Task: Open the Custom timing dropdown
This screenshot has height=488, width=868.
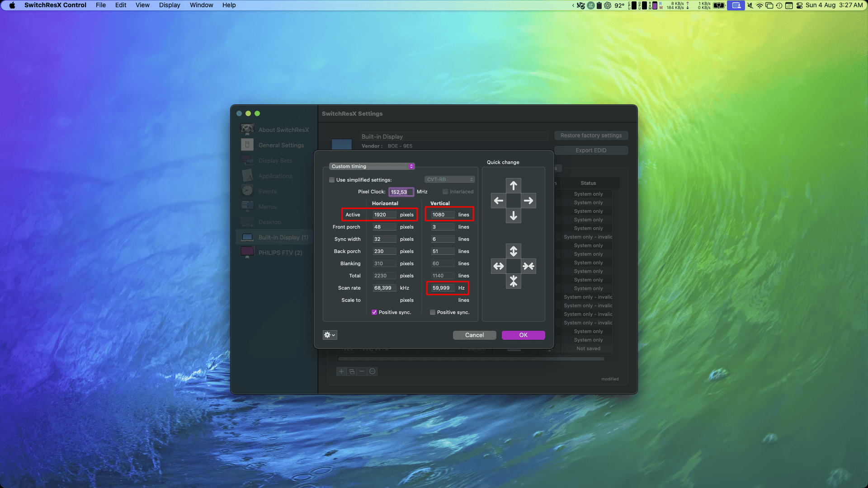Action: (x=372, y=166)
